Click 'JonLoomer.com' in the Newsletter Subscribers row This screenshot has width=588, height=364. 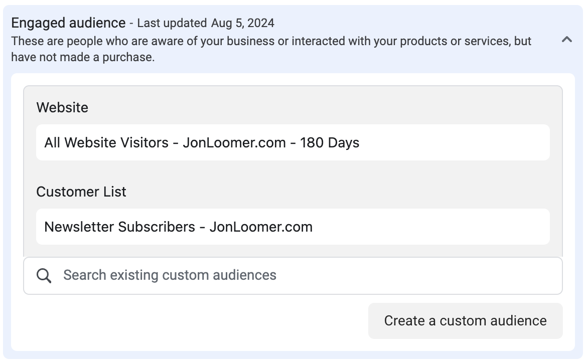coord(261,227)
